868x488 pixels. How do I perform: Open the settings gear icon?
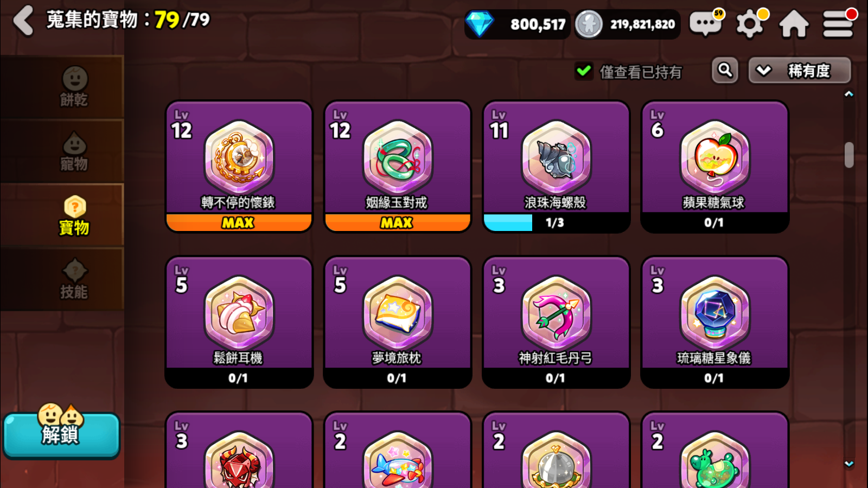750,24
